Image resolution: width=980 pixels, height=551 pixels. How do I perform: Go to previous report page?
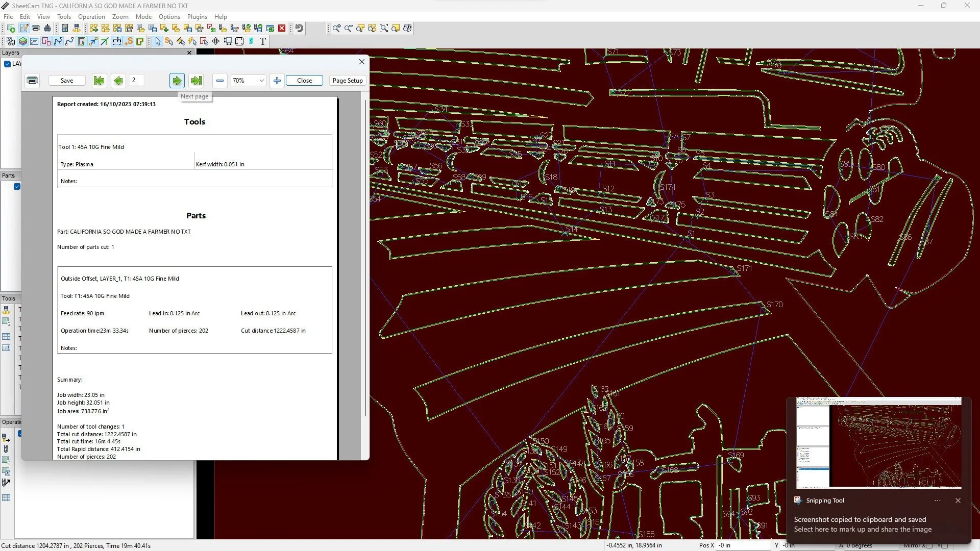118,81
